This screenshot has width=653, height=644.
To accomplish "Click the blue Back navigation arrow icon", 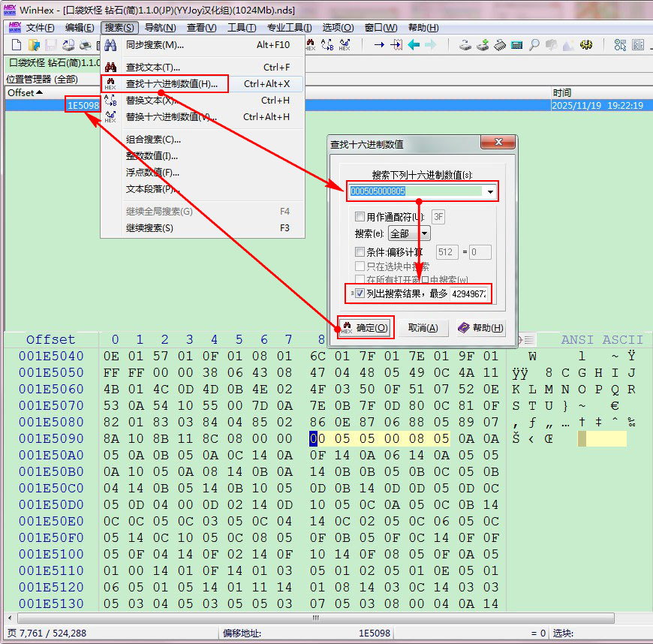I will (414, 45).
